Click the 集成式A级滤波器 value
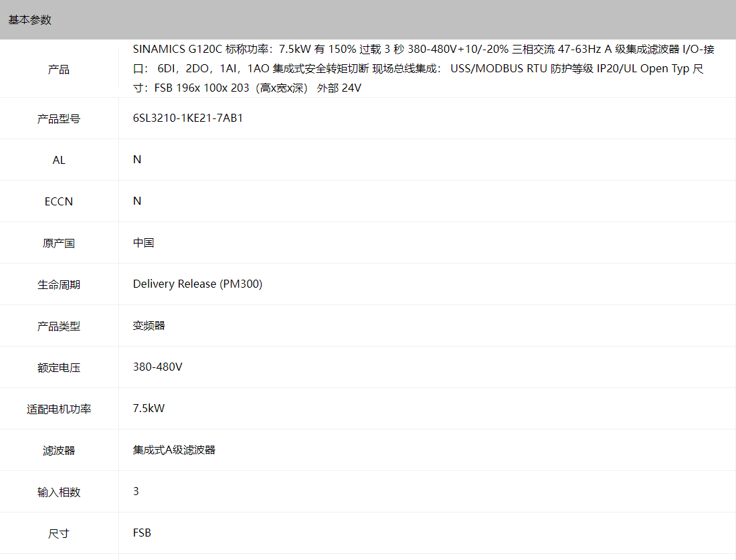The height and width of the screenshot is (560, 736). [x=174, y=450]
